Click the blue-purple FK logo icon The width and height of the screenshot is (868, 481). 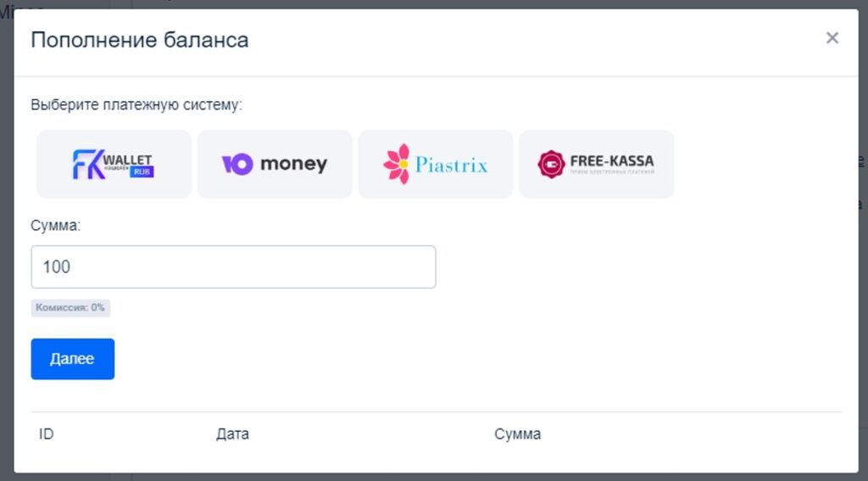[88, 165]
